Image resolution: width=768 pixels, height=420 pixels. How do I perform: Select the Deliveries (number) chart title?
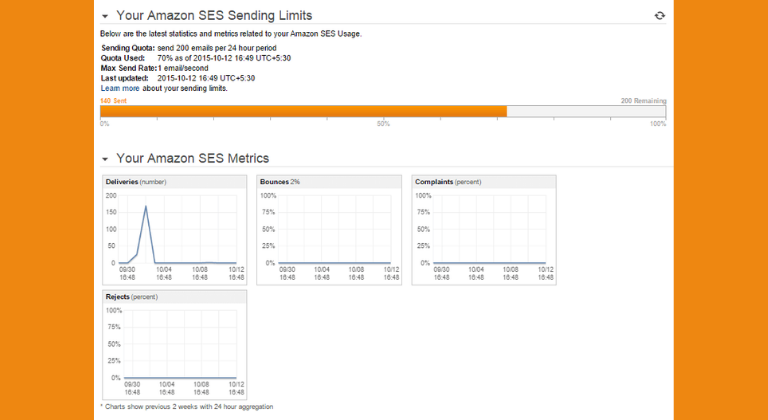tap(135, 181)
